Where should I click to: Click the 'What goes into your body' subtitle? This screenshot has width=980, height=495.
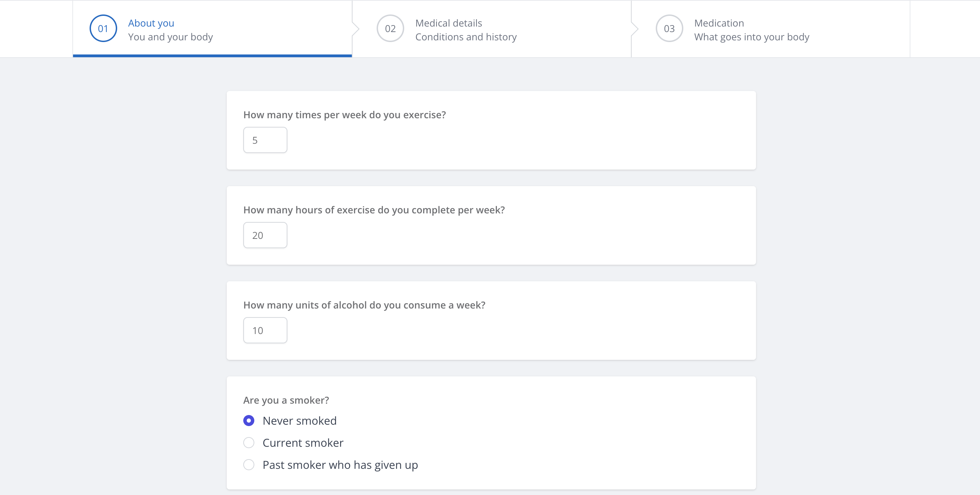coord(752,37)
